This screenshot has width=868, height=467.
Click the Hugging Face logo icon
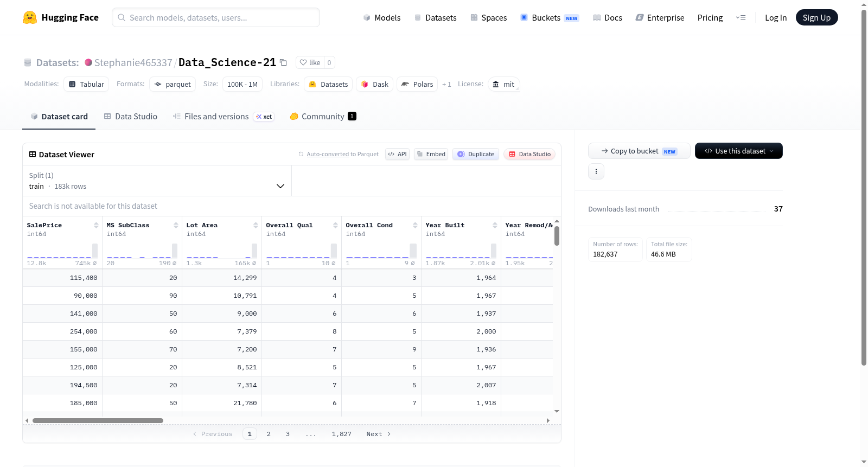coord(30,17)
